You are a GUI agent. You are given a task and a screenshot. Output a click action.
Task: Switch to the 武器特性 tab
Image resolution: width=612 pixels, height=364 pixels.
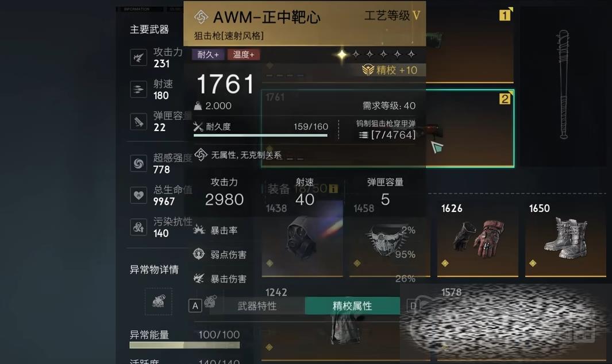257,306
